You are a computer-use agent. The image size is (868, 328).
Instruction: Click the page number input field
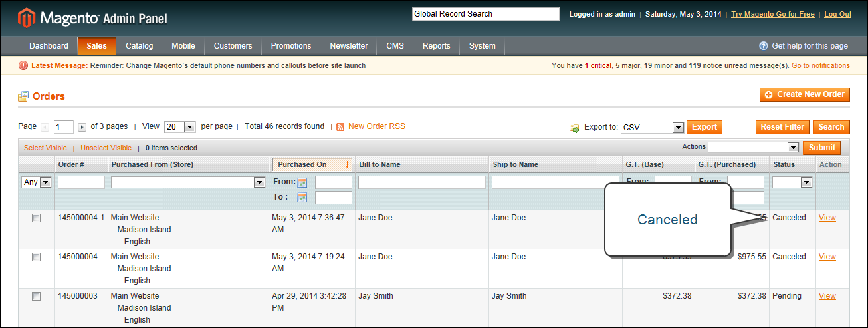click(x=64, y=127)
